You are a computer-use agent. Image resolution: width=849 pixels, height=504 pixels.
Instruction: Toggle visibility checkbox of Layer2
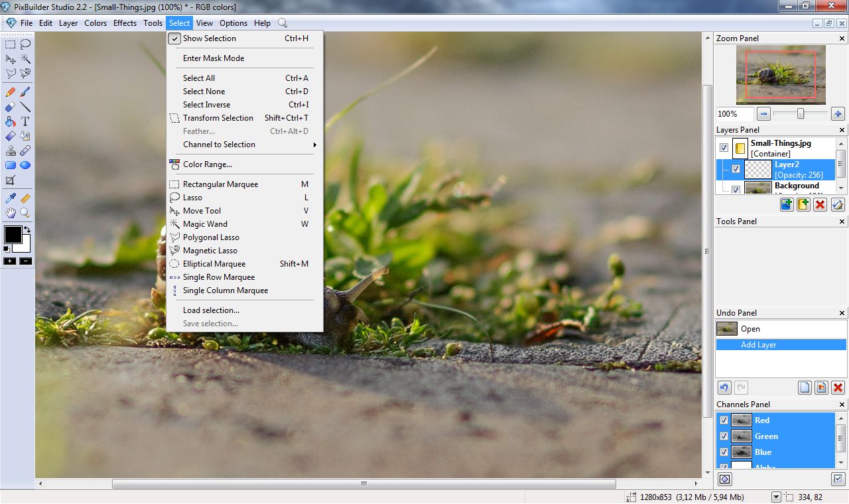coord(736,169)
